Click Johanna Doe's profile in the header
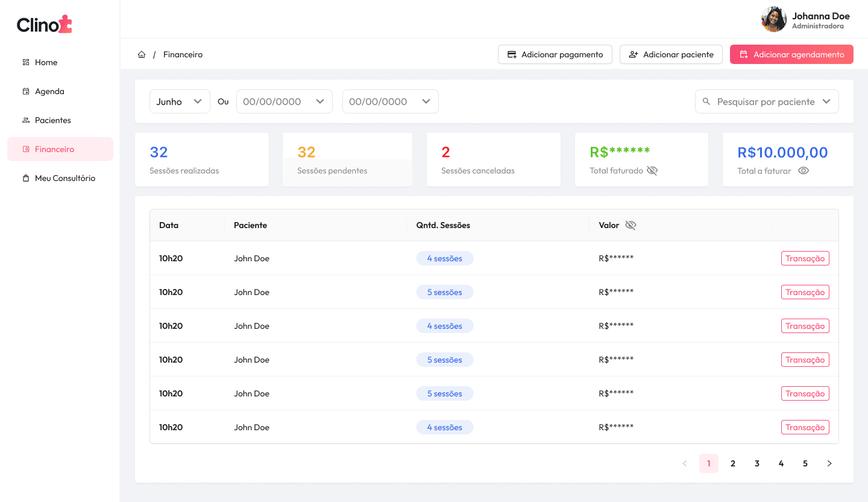Screen dimensions: 868x502 tap(805, 19)
